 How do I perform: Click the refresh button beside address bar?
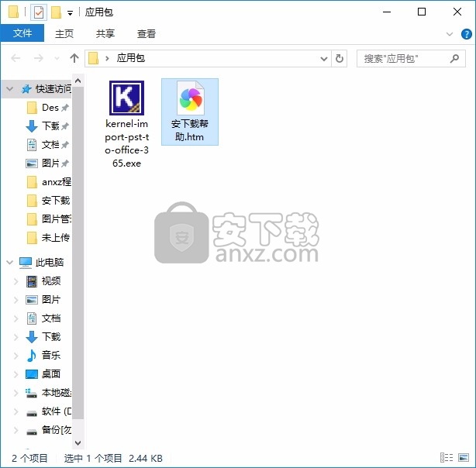click(340, 58)
